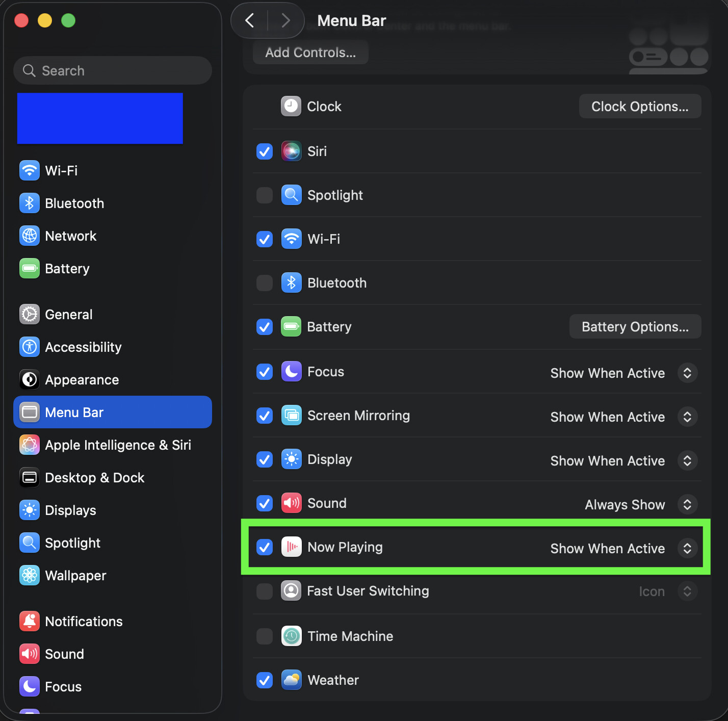Click the Battery icon next to Battery Options
The width and height of the screenshot is (728, 721).
[x=291, y=326]
